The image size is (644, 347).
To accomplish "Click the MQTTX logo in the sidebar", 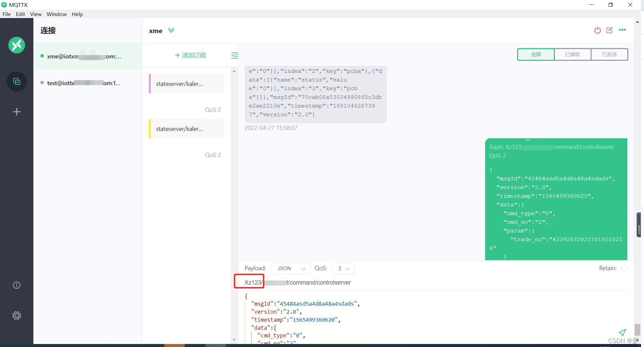I will coord(17,45).
